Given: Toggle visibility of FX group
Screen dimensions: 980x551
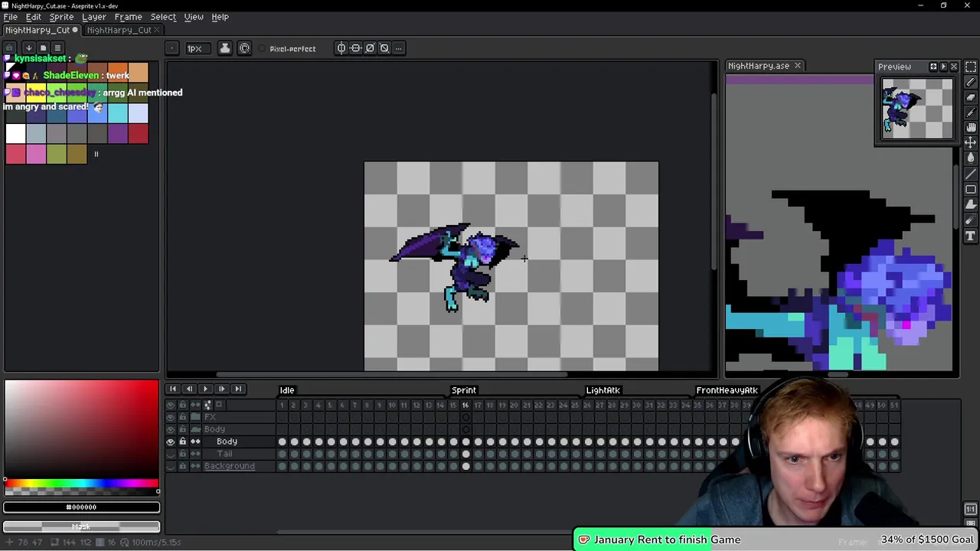Looking at the screenshot, I should tap(171, 417).
